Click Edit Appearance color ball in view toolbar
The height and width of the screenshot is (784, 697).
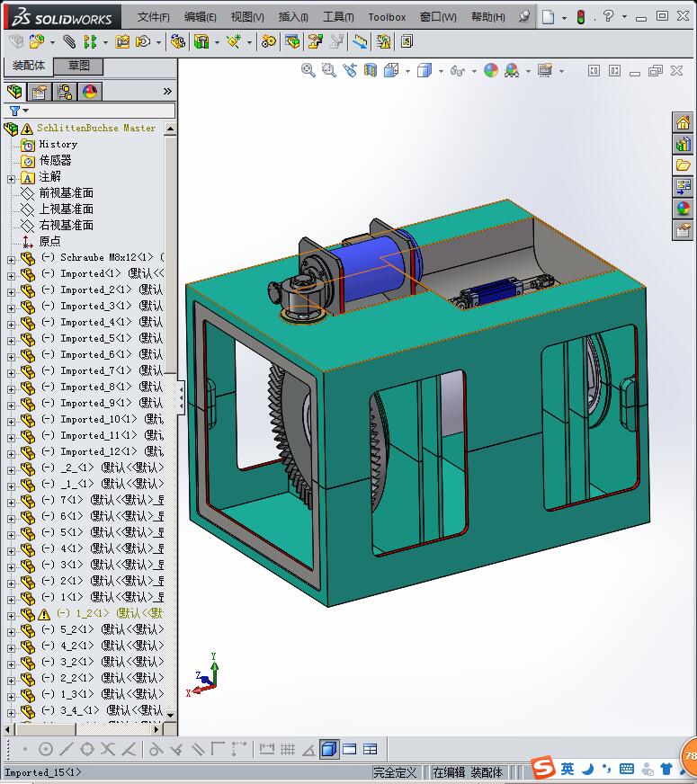490,70
